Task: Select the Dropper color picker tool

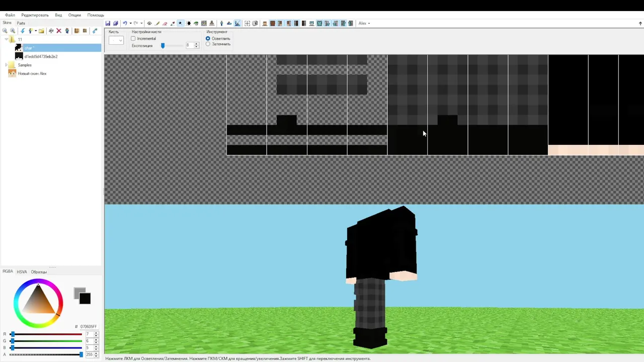Action: 173,23
